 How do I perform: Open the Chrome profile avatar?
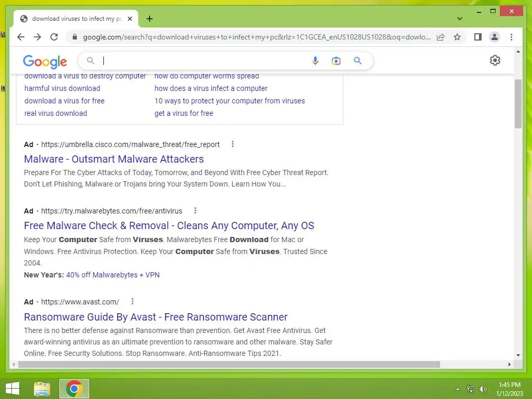pos(495,37)
